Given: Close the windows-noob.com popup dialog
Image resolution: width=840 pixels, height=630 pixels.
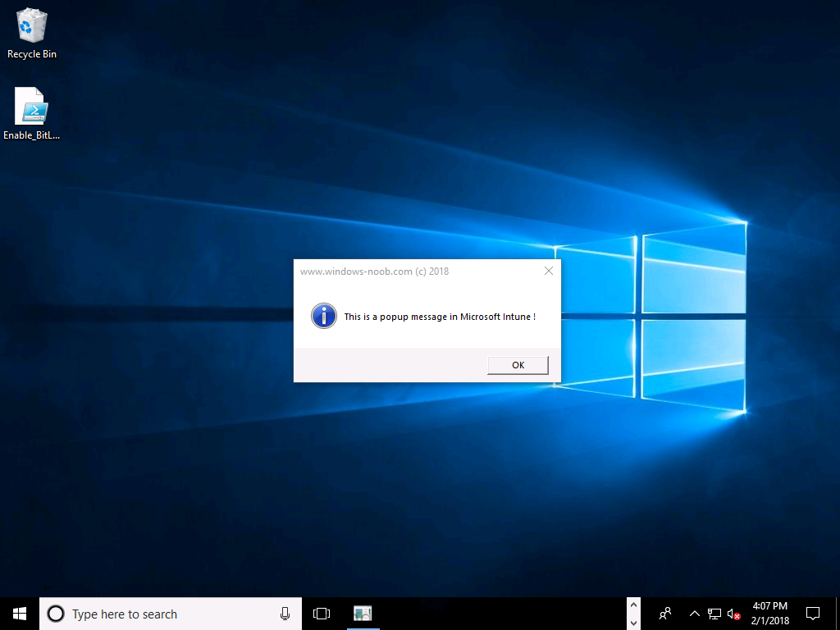Looking at the screenshot, I should pos(549,271).
